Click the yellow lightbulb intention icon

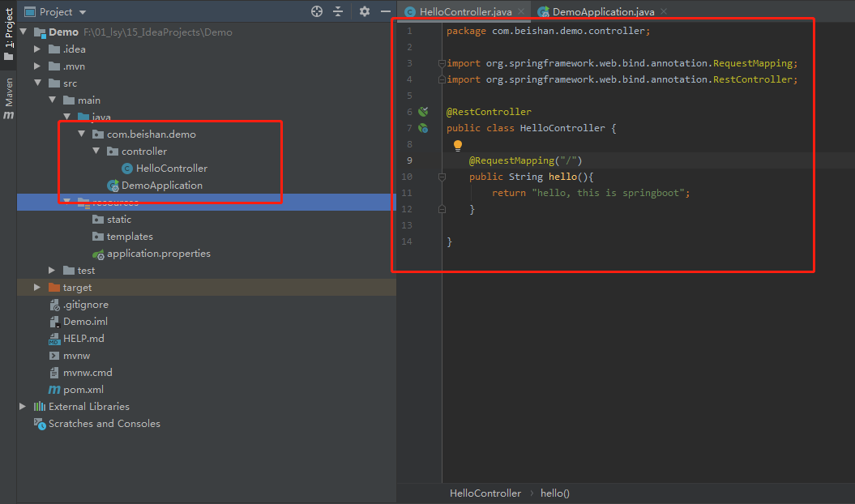point(458,144)
